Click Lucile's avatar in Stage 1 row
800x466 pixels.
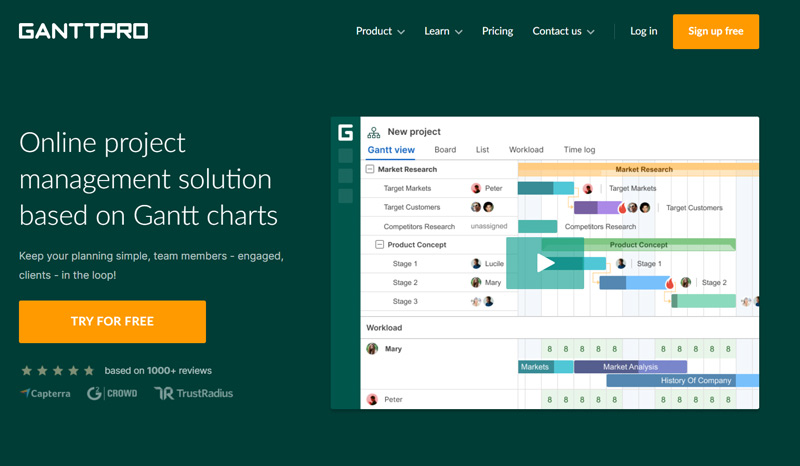click(x=476, y=263)
